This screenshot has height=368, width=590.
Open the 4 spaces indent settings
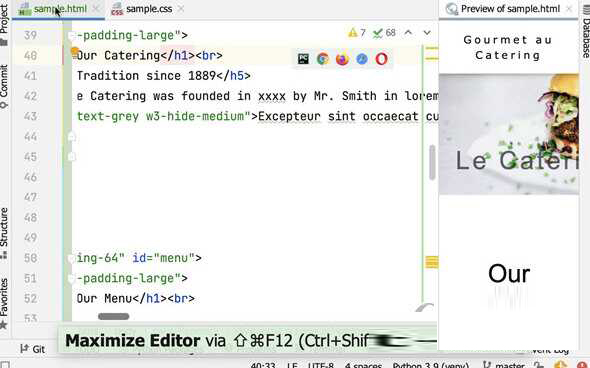pyautogui.click(x=363, y=365)
